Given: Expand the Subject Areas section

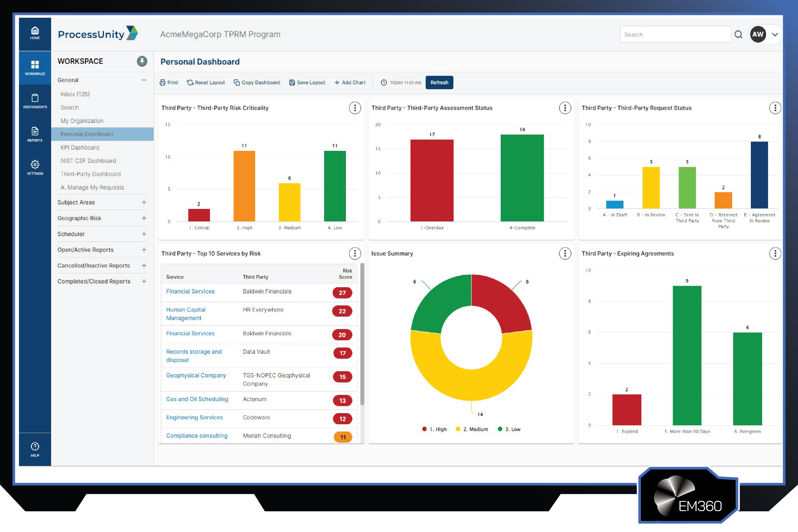Looking at the screenshot, I should click(x=144, y=202).
